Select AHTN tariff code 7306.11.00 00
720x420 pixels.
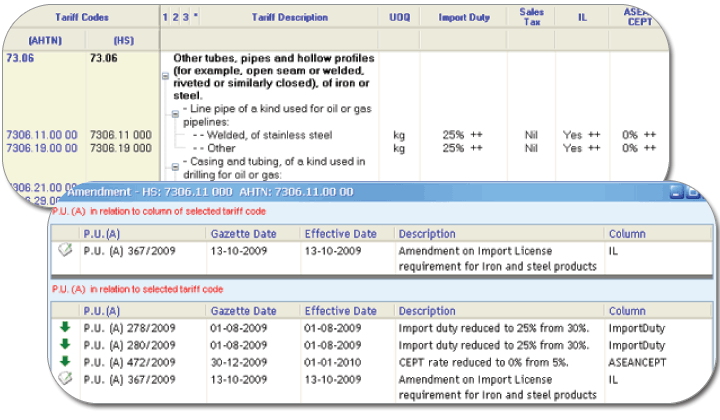coord(40,134)
